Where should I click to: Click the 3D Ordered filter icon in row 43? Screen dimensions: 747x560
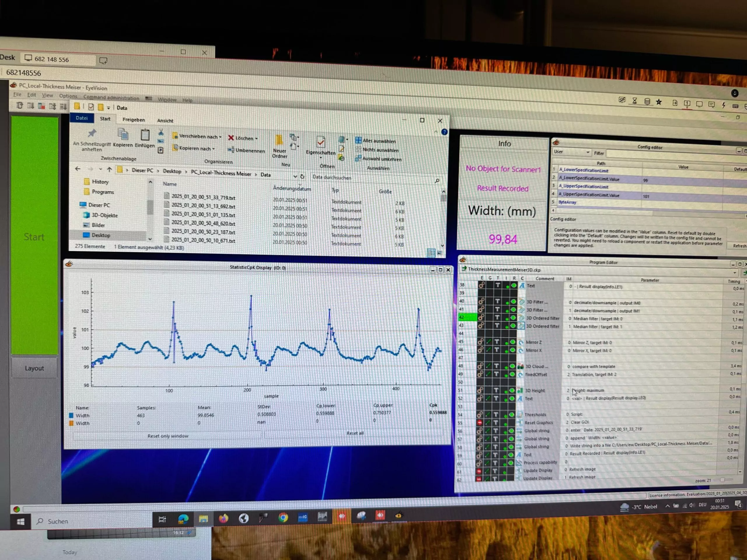521,326
